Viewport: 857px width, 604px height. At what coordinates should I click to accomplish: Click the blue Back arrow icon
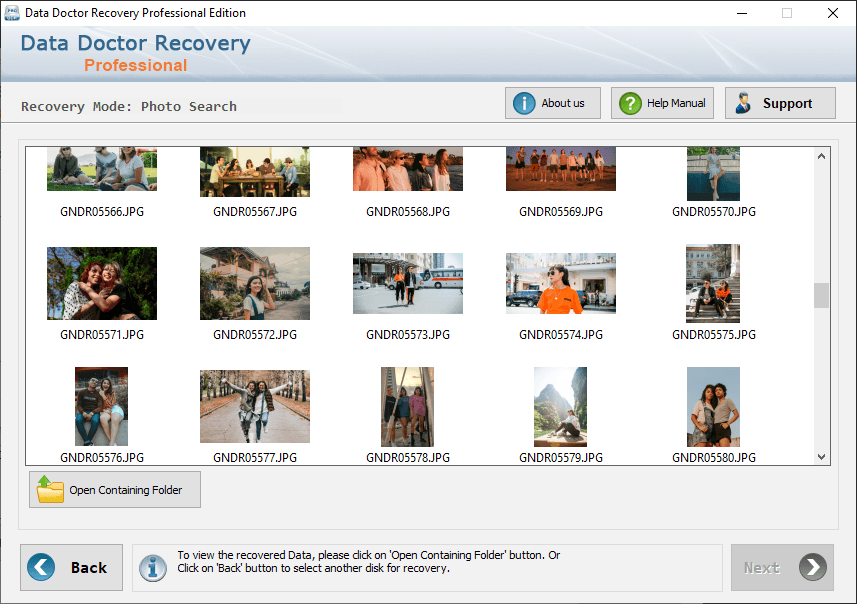[41, 567]
